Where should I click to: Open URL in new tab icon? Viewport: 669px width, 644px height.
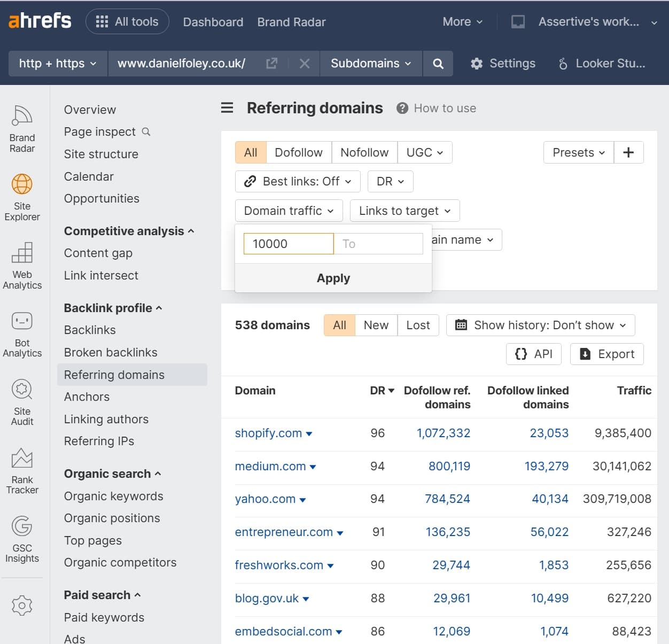click(271, 64)
